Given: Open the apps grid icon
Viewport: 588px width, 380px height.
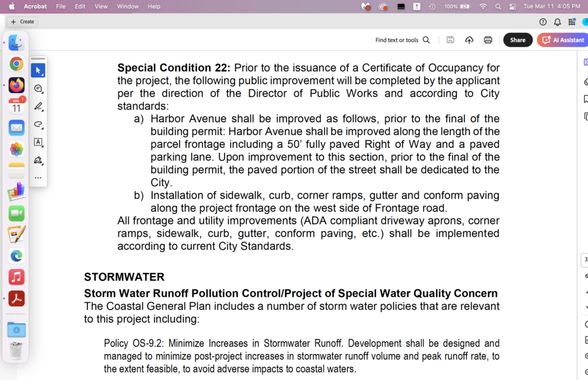Looking at the screenshot, I should [572, 22].
